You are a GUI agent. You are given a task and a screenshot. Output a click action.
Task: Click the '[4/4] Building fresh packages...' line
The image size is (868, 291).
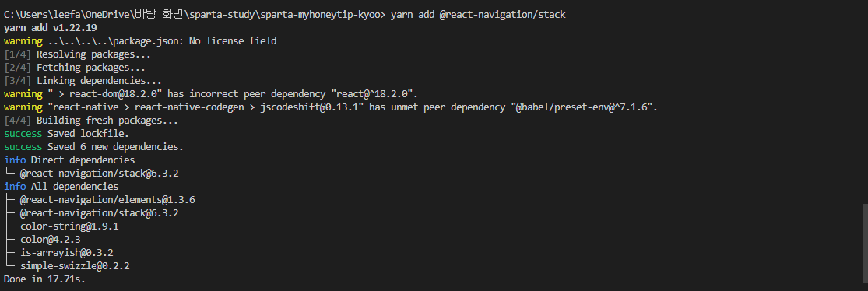click(x=91, y=121)
